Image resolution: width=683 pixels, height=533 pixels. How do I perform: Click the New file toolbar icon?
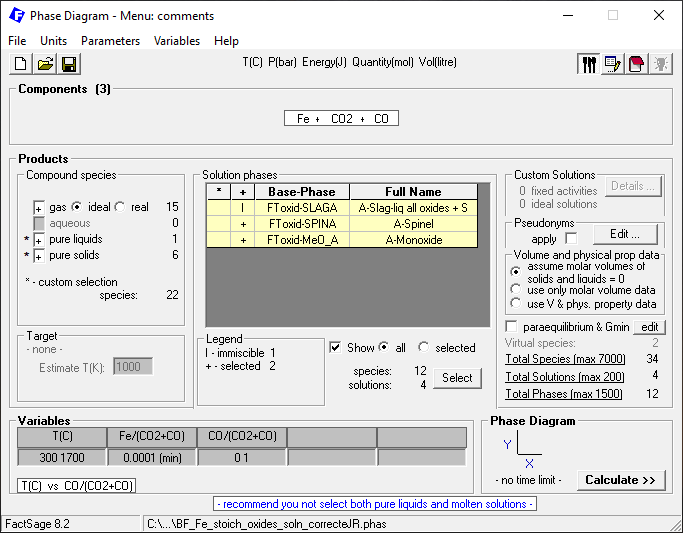tap(20, 64)
